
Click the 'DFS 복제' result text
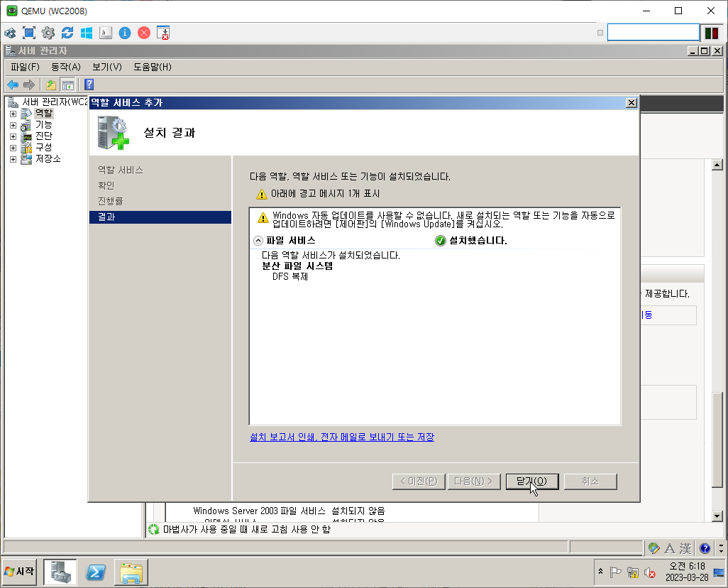(x=290, y=277)
